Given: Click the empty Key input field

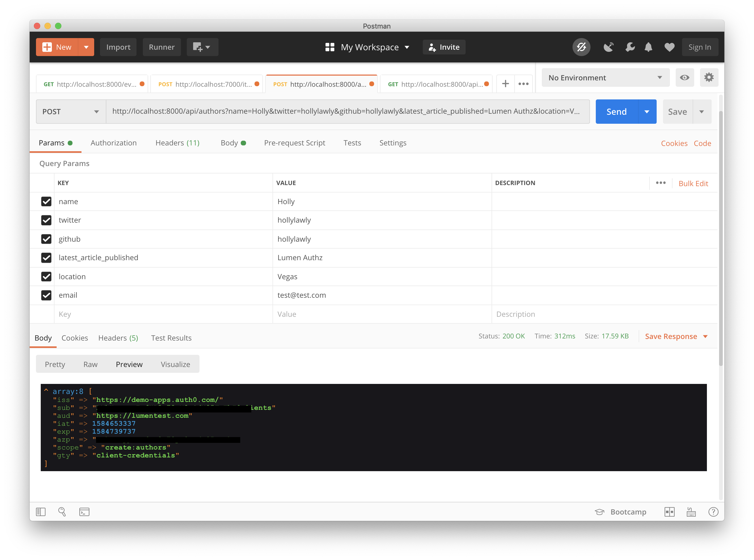Looking at the screenshot, I should pyautogui.click(x=163, y=314).
